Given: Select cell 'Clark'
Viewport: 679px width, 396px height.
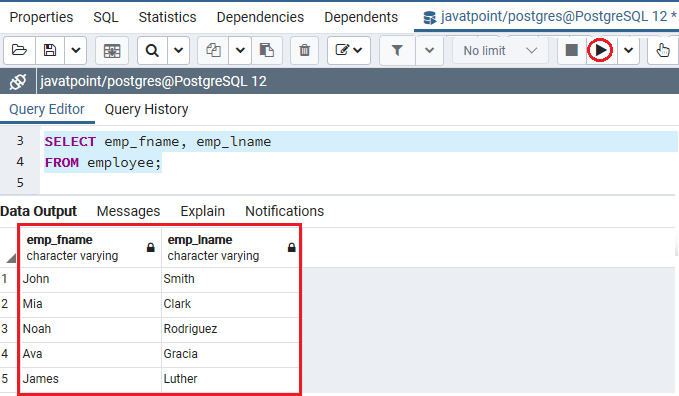Looking at the screenshot, I should point(230,304).
